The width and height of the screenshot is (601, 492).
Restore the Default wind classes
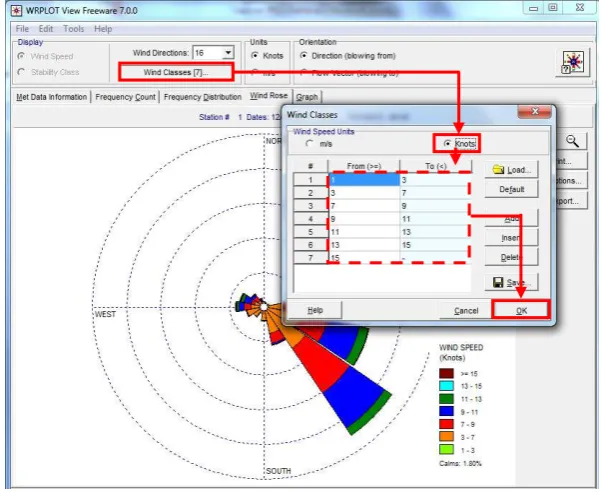tap(512, 189)
